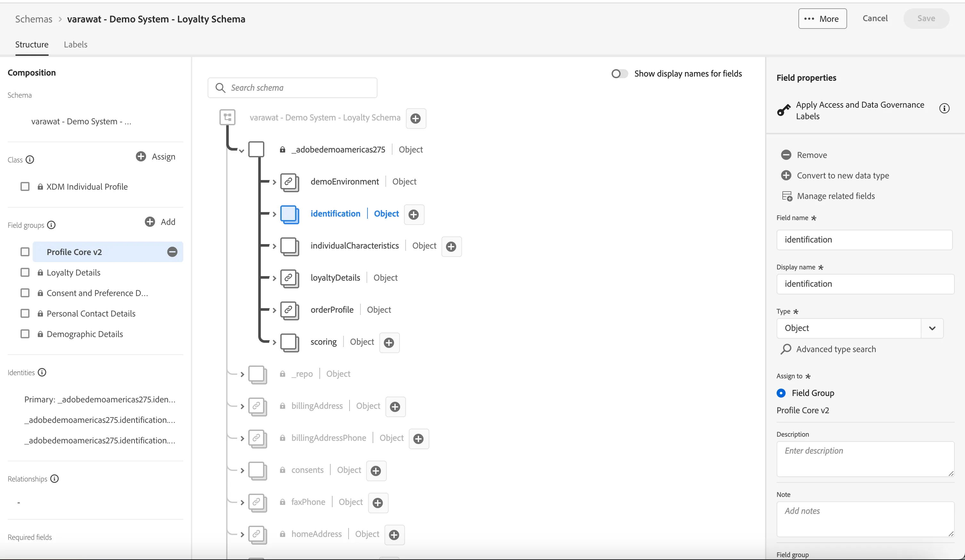Screen dimensions: 965x560
Task: Go to Schemas breadcrumb
Action: (34, 19)
